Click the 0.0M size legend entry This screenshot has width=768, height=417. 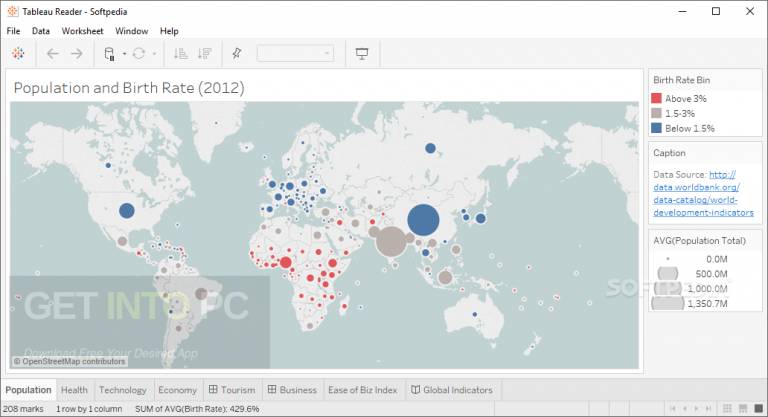pyautogui.click(x=696, y=259)
